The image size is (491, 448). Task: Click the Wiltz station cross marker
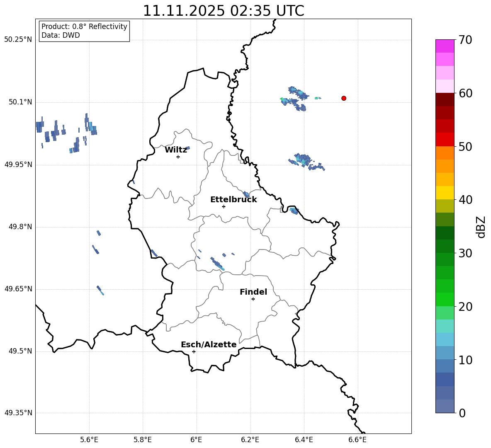coord(178,157)
